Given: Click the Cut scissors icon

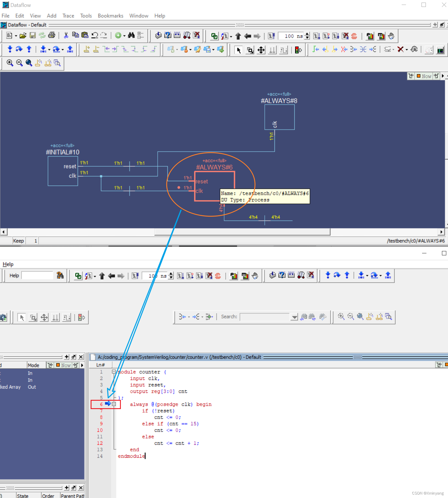Looking at the screenshot, I should coord(66,35).
